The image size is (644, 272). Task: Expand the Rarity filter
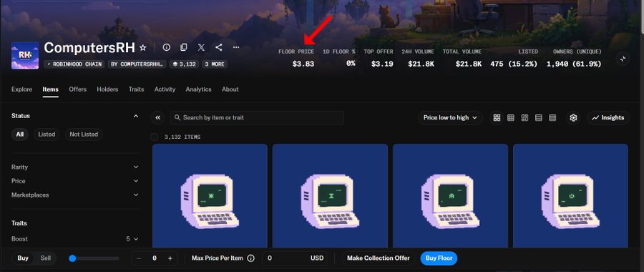point(76,167)
